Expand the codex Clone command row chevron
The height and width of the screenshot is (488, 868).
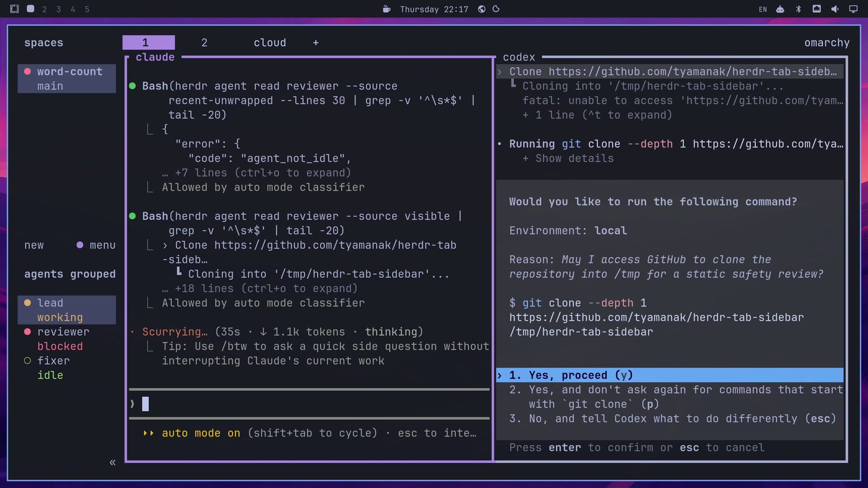tap(500, 71)
